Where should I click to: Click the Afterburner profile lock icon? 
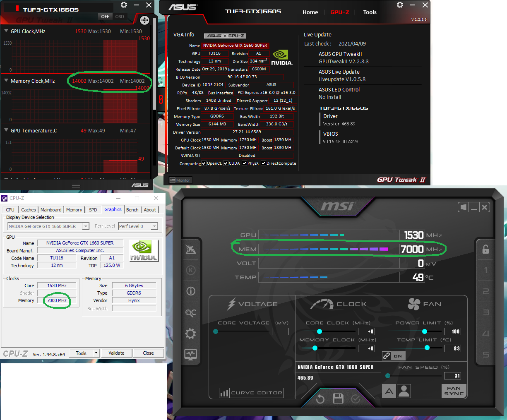[x=485, y=249]
